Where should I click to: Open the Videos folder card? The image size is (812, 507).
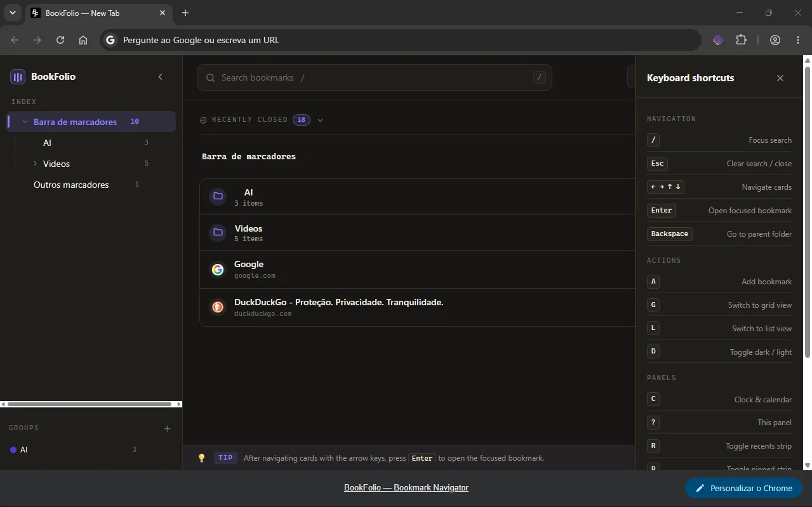[417, 233]
